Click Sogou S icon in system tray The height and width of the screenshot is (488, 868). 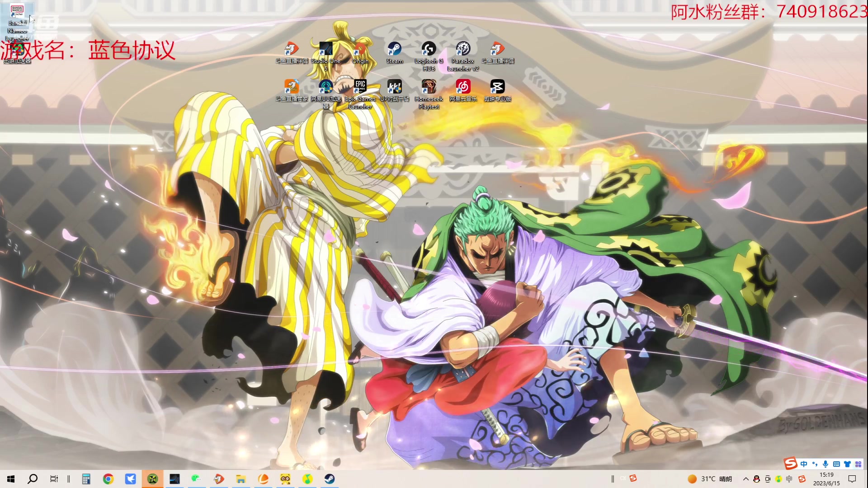802,479
